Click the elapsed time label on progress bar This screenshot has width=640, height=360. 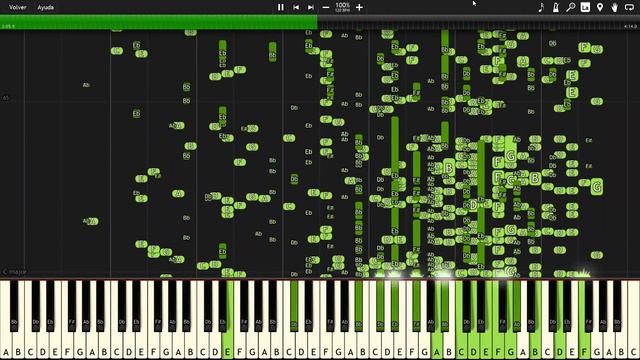click(8, 27)
